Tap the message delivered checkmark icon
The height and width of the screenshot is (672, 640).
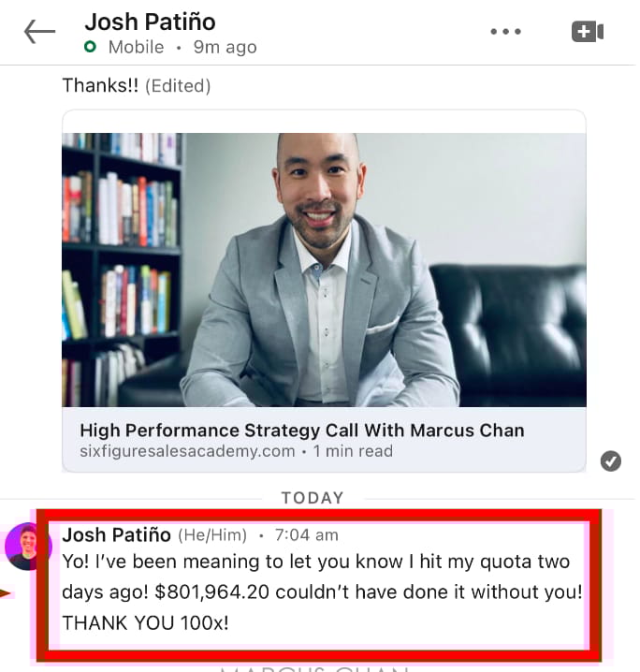pyautogui.click(x=610, y=461)
